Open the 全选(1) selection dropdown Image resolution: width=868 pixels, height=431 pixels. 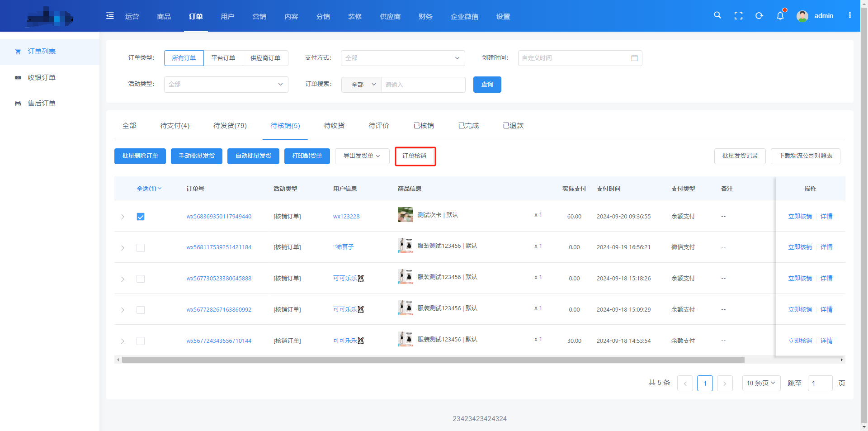point(149,189)
